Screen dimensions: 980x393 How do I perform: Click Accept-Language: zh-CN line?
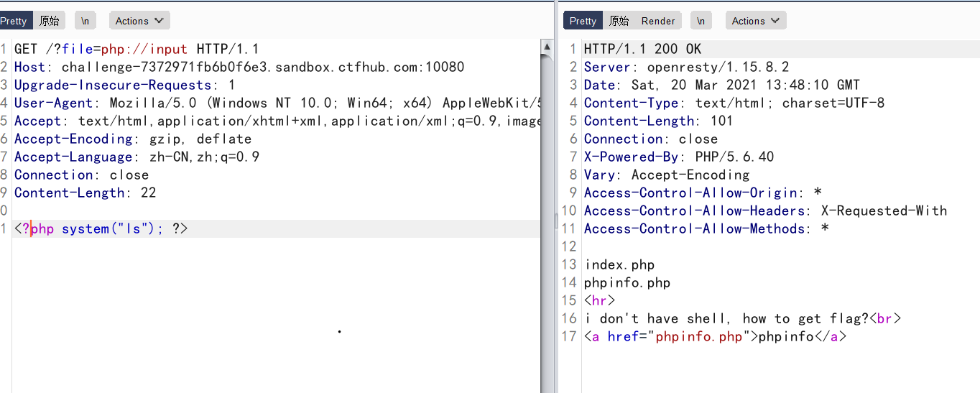[137, 157]
